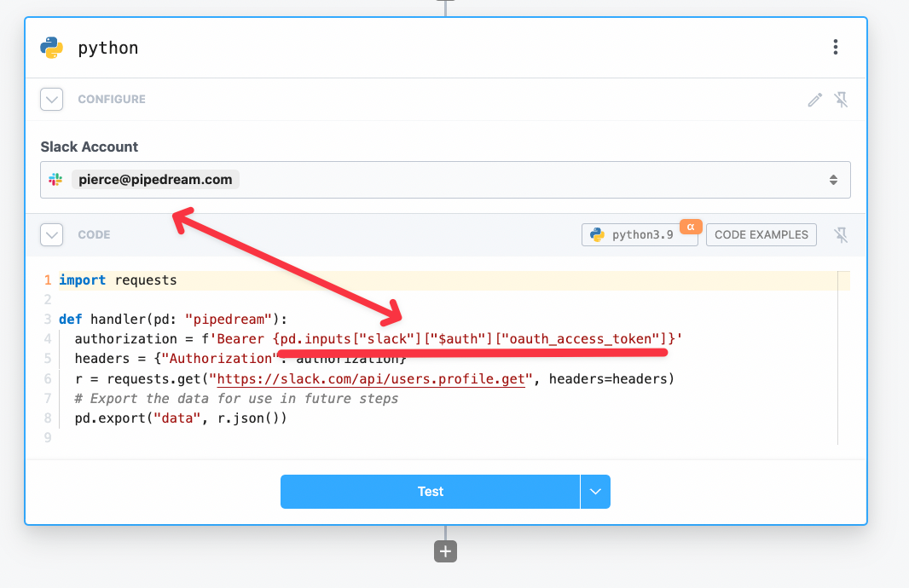909x588 pixels.
Task: Open the Test button dropdown arrow
Action: [x=595, y=492]
